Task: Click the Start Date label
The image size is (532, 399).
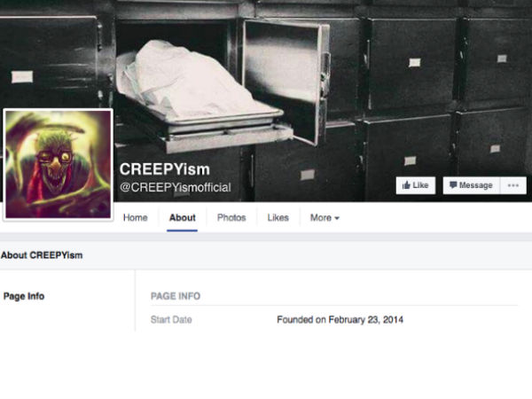Action: 171,319
